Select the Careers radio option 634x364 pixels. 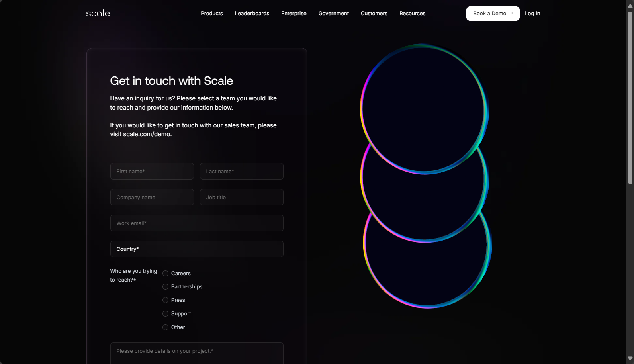[166, 274]
